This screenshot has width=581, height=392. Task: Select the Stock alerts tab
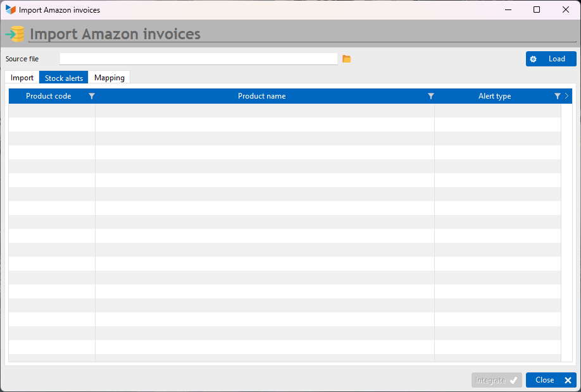click(x=64, y=78)
